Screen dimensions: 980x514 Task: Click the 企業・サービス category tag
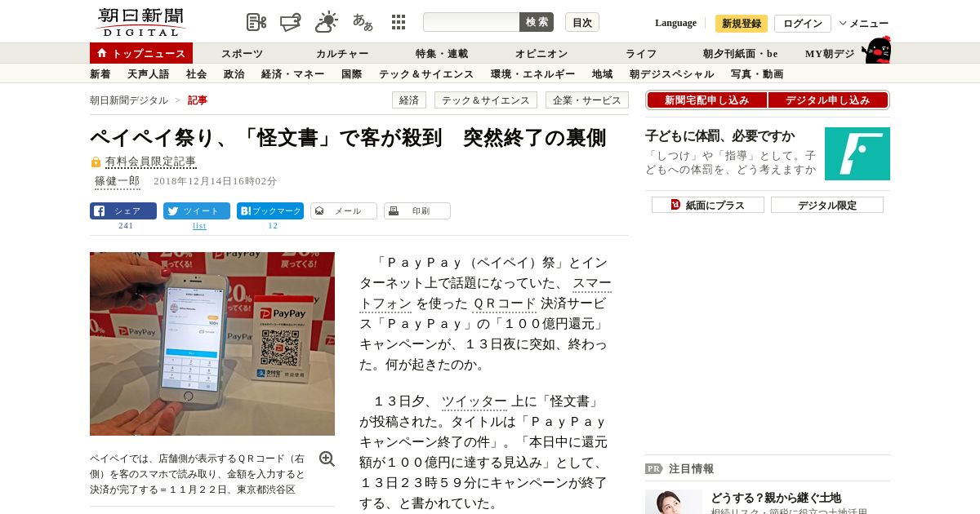click(587, 100)
